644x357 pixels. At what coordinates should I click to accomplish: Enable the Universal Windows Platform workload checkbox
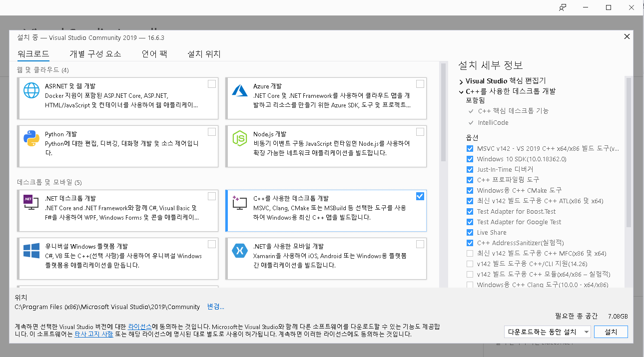(x=212, y=244)
